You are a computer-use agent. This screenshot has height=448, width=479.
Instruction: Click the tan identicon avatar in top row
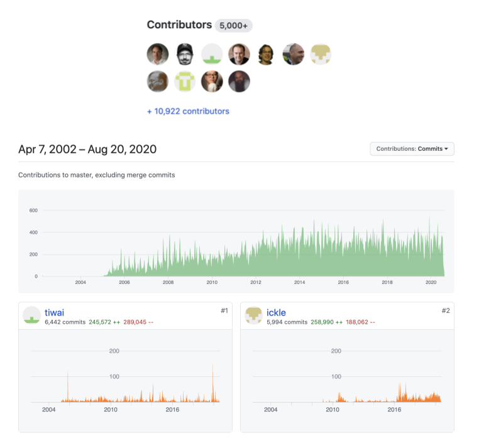click(x=321, y=54)
